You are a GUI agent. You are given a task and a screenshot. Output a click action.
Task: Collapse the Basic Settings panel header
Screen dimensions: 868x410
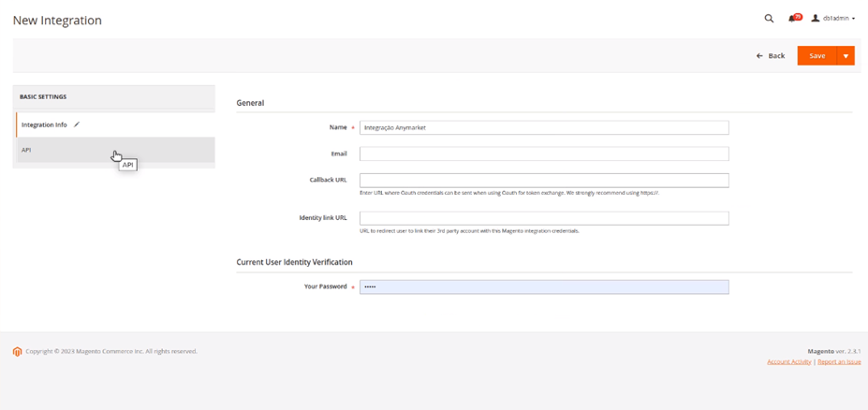[114, 96]
